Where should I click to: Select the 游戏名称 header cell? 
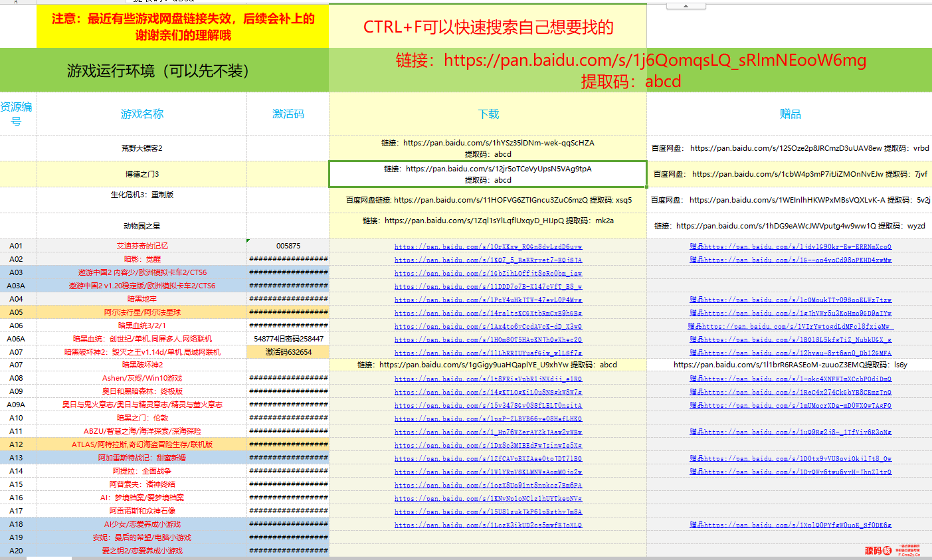(141, 114)
